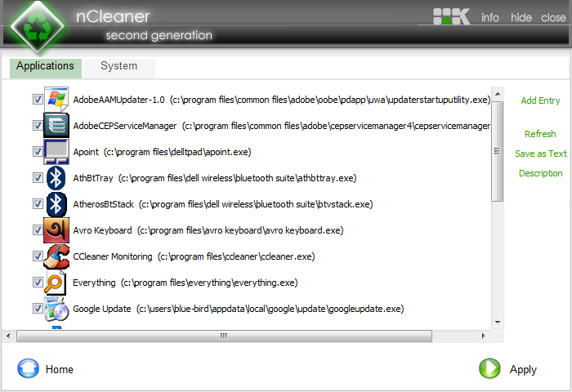Click the AdobeCEPServiceManager server icon
This screenshot has width=572, height=392.
[56, 126]
